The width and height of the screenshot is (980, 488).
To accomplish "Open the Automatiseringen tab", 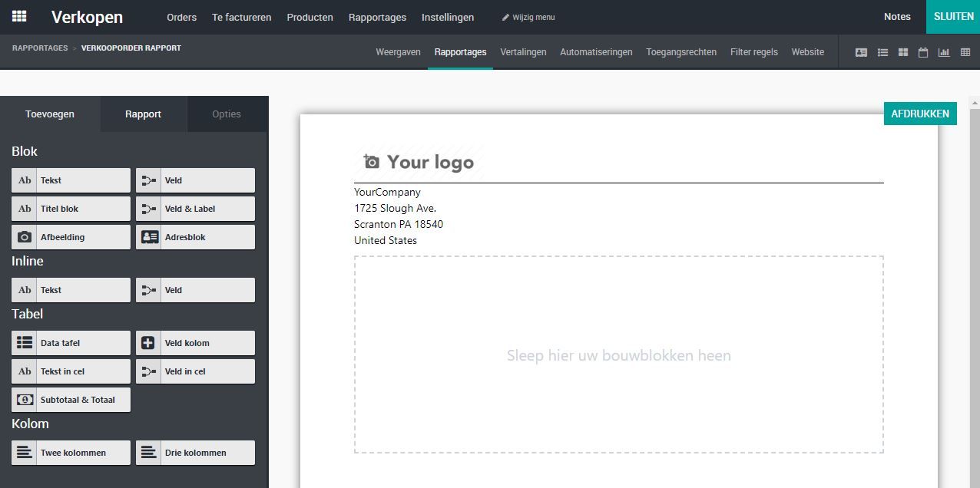I will click(595, 52).
